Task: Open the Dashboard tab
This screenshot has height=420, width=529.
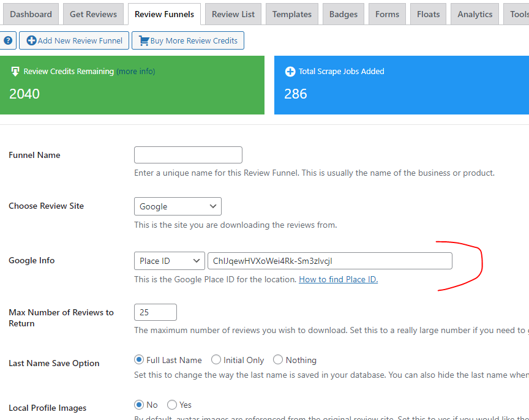Action: (31, 14)
